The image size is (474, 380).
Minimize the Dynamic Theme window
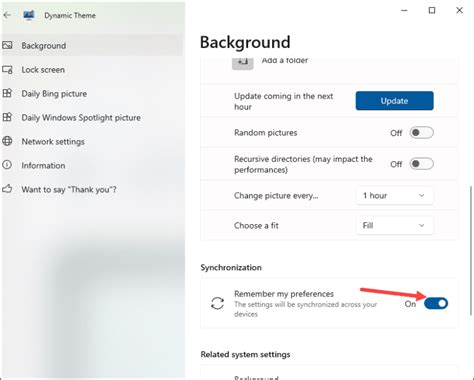404,10
